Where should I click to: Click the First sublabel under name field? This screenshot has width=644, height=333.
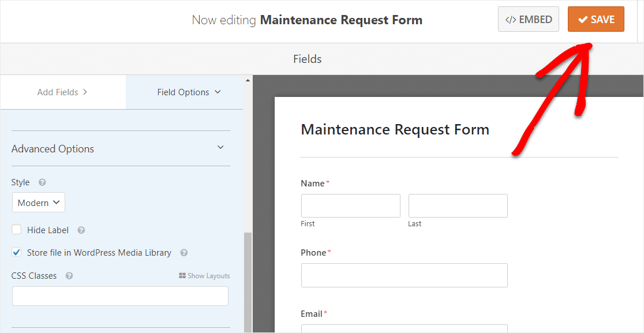point(308,224)
